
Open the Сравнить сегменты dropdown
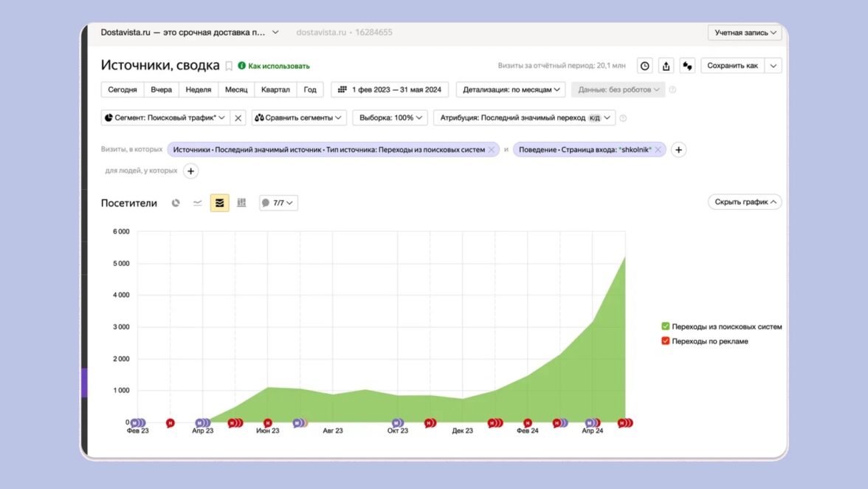(299, 117)
